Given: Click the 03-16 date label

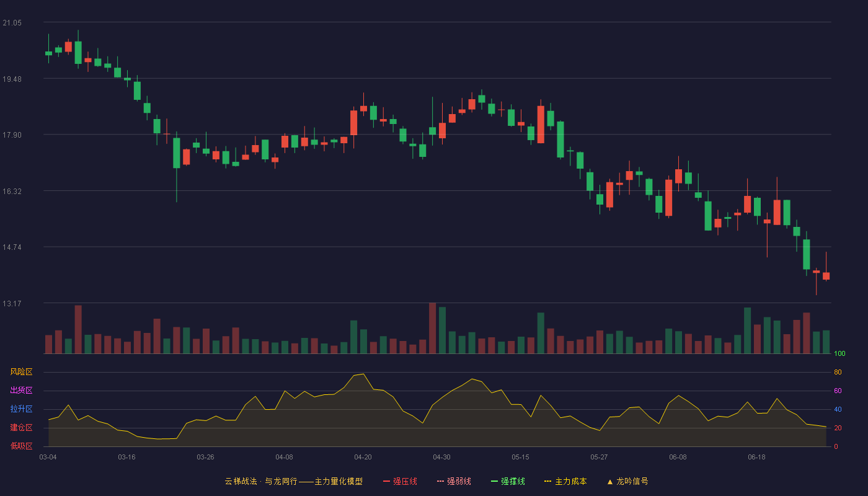Looking at the screenshot, I should (126, 457).
